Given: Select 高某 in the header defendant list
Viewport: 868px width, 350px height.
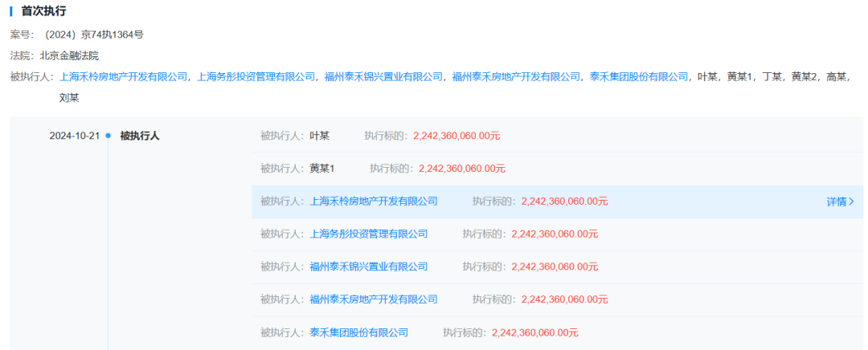Looking at the screenshot, I should (837, 77).
